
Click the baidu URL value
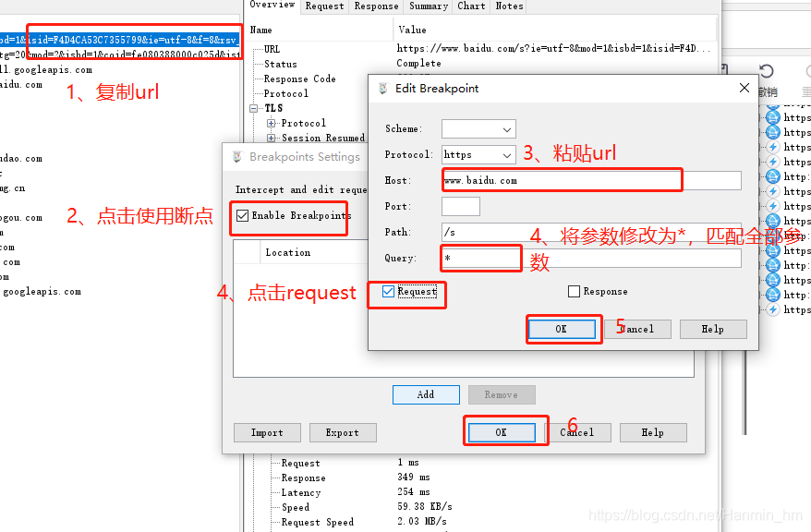coord(553,49)
